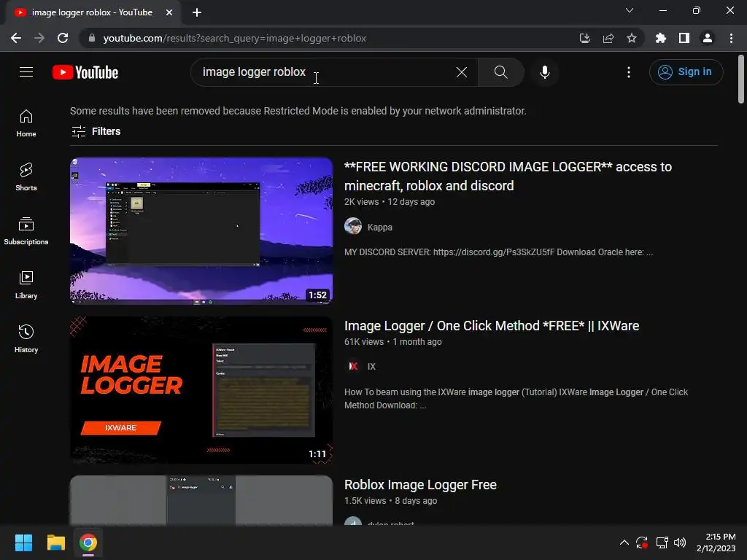The width and height of the screenshot is (747, 560).
Task: Open YouTube settings three-dot menu
Action: pos(628,72)
